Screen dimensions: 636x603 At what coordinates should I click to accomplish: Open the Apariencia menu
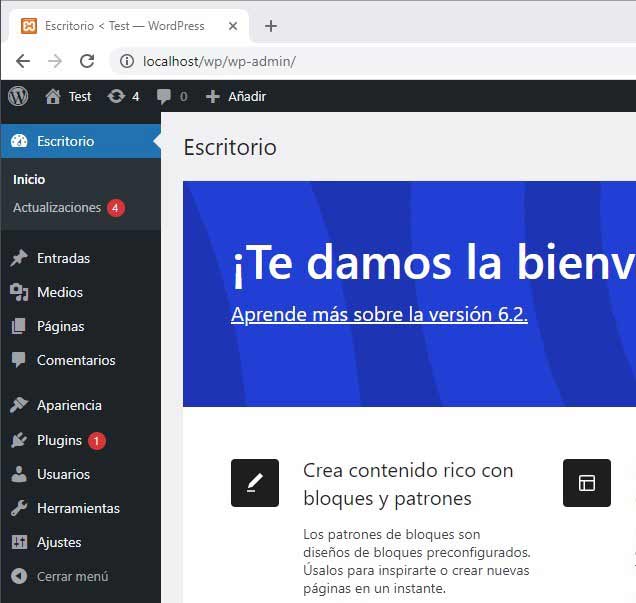pyautogui.click(x=81, y=405)
